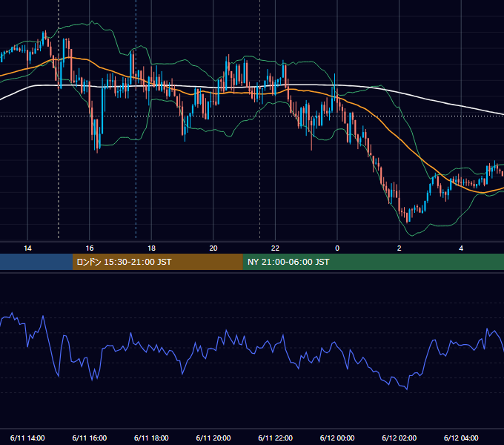Click the NY 21:00-06:00 JST session bar
504x445 pixels.
tap(373, 262)
